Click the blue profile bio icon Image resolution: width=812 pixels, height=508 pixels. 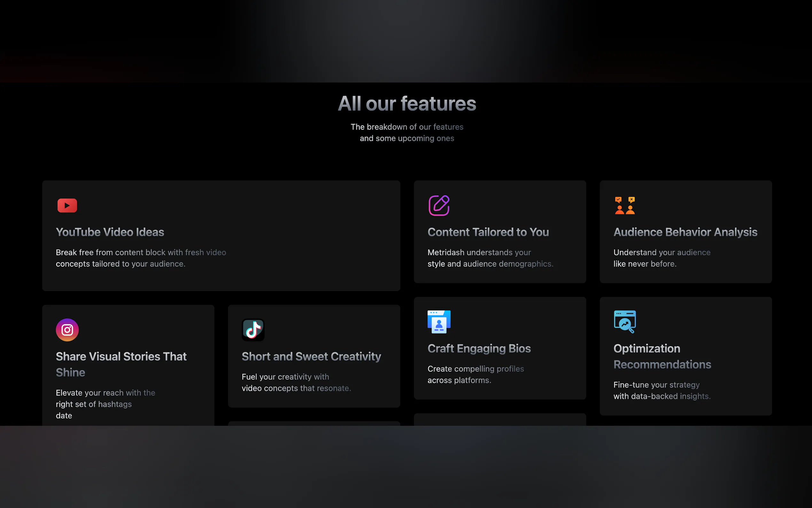439,322
